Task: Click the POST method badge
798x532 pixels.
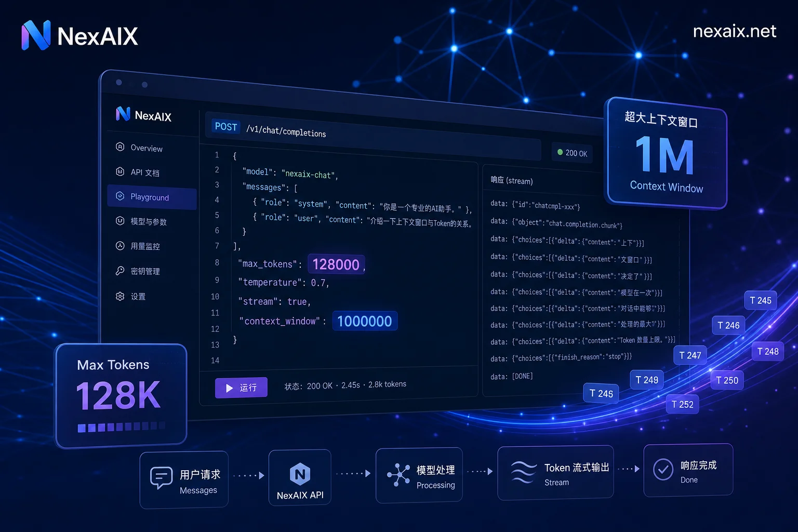Action: pos(226,127)
